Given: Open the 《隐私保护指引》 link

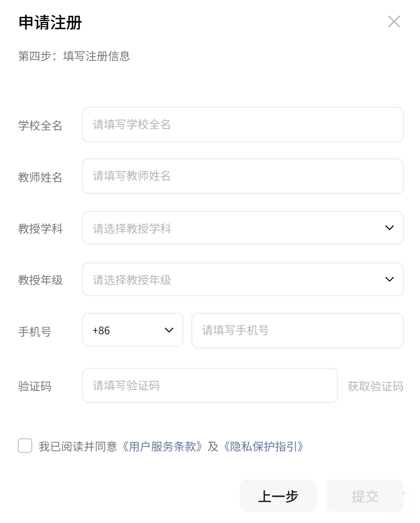Looking at the screenshot, I should click(x=263, y=447).
